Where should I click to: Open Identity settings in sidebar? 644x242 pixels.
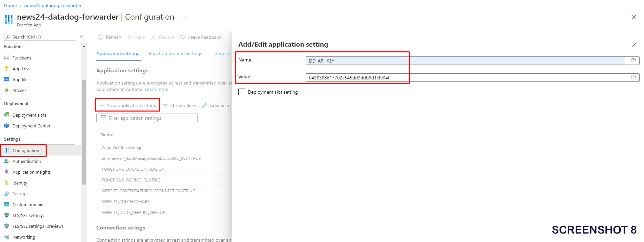coord(20,183)
